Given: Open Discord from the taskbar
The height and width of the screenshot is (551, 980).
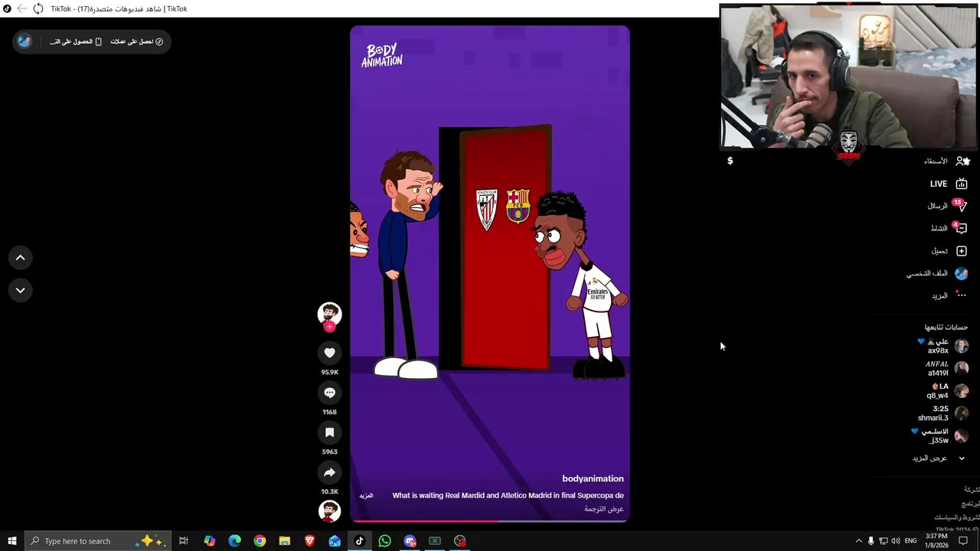Looking at the screenshot, I should [410, 541].
